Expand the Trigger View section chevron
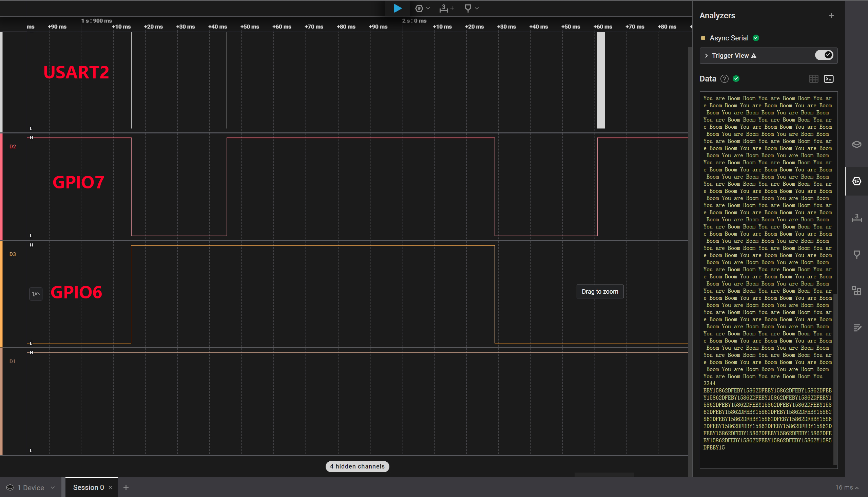The image size is (868, 497). pos(706,56)
